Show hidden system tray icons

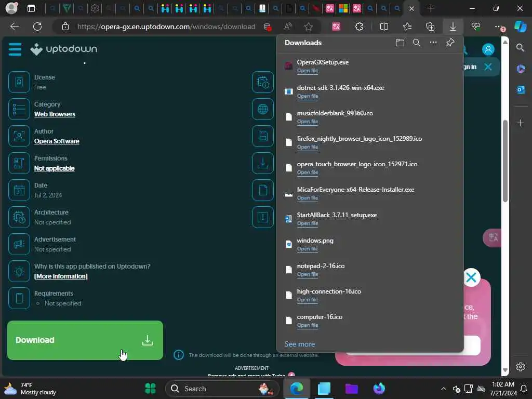click(x=444, y=389)
